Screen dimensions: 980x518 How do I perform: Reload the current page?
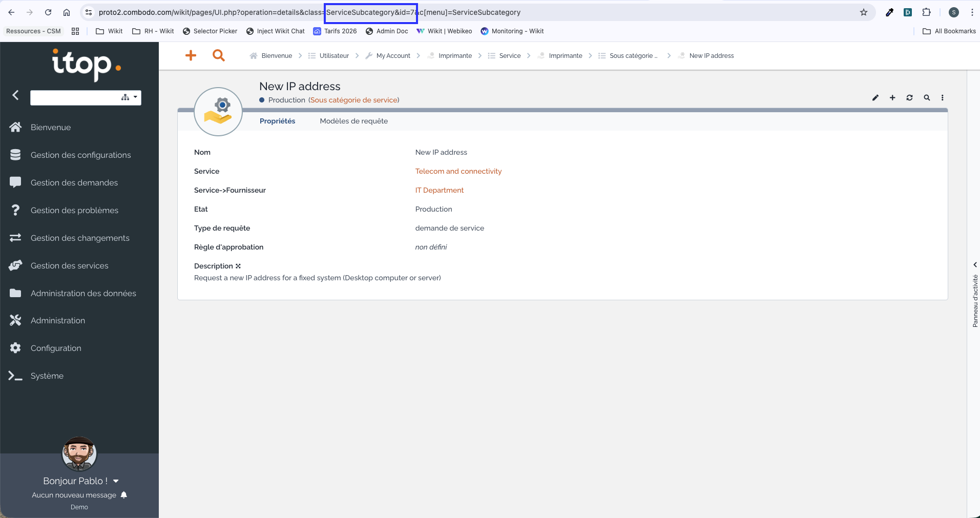coord(48,12)
